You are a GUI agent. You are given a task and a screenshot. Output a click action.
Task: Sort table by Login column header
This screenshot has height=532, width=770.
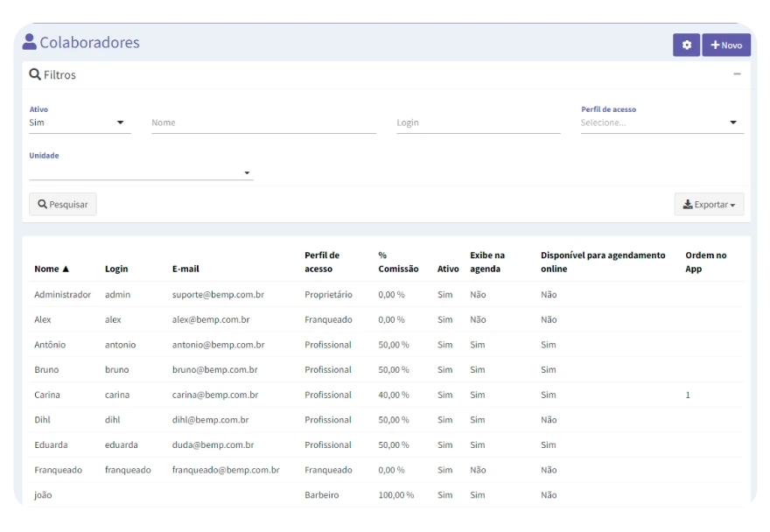tap(116, 269)
